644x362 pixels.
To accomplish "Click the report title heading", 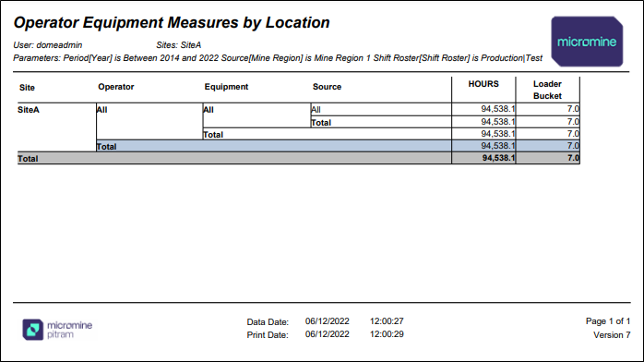I will 172,22.
